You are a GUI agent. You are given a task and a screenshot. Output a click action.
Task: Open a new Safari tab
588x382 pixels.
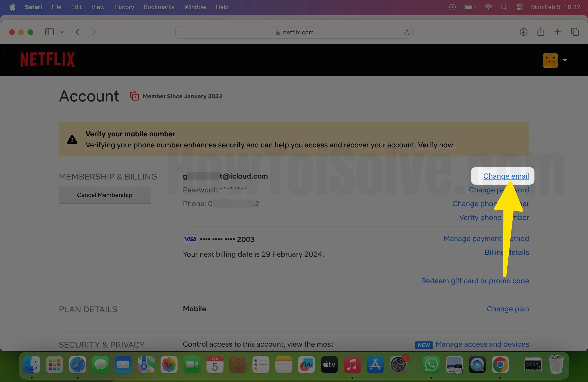tap(558, 32)
